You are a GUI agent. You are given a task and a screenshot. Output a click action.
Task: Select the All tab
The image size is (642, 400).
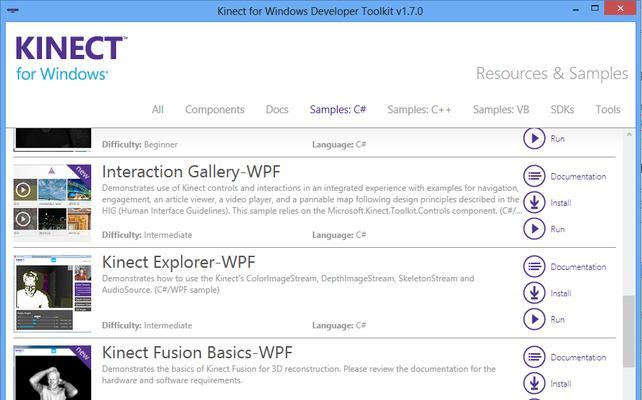pyautogui.click(x=158, y=109)
